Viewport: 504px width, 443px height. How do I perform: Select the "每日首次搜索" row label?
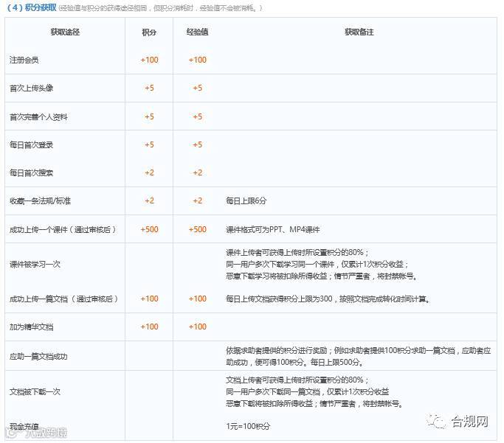coord(31,172)
